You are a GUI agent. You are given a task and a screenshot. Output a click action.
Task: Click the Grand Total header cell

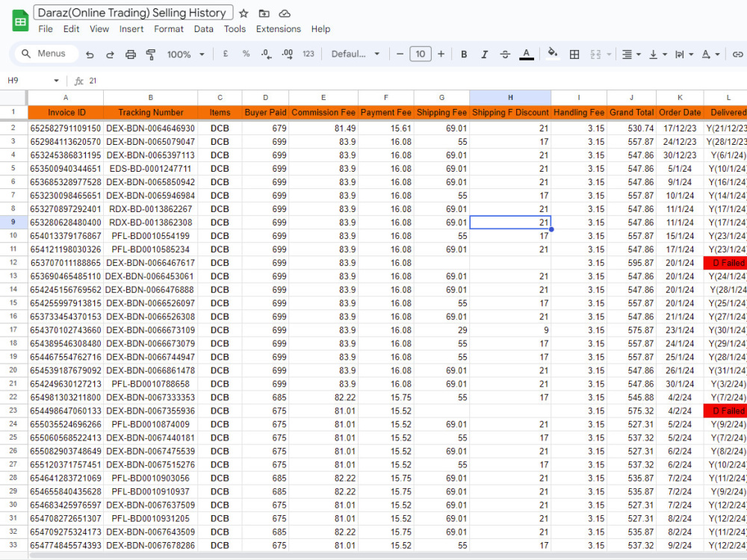tap(631, 113)
